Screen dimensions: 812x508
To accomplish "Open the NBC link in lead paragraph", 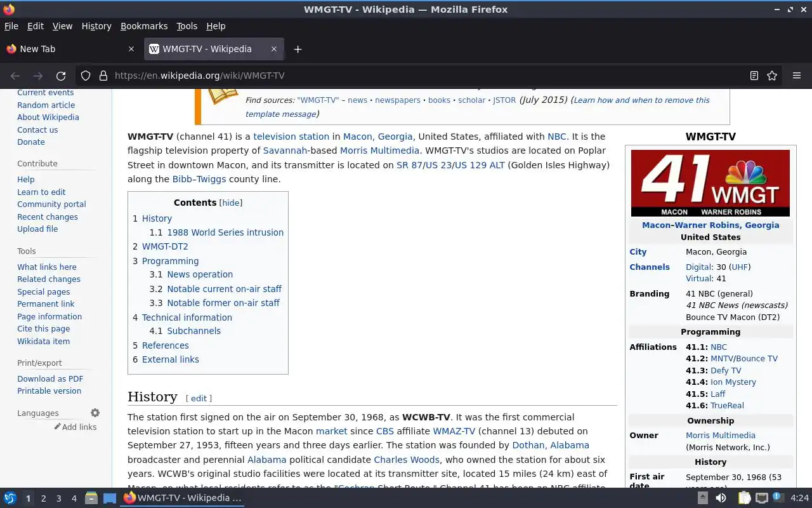I will (x=556, y=137).
